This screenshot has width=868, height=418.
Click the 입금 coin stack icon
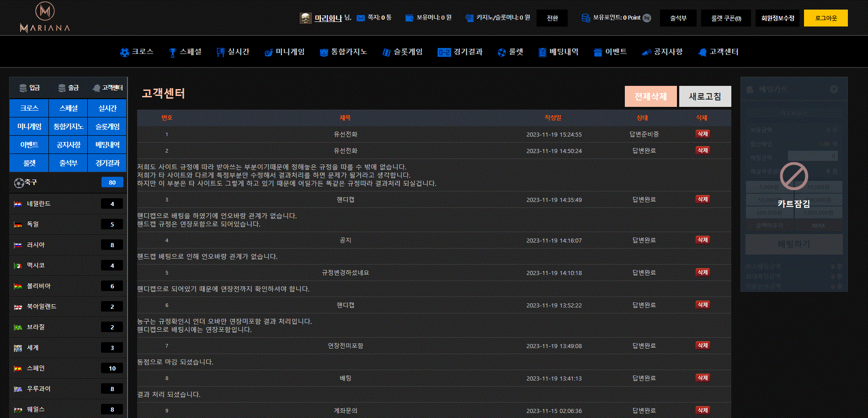[23, 88]
